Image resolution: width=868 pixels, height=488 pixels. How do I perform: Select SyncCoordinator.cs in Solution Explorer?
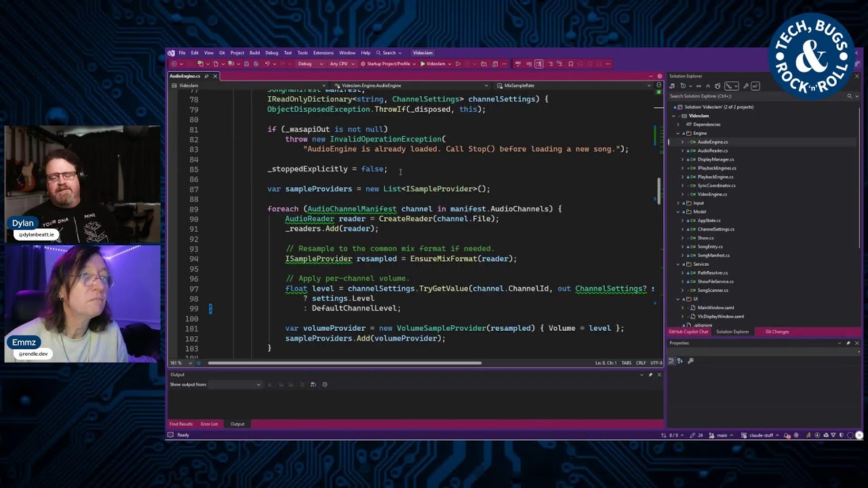click(x=716, y=186)
